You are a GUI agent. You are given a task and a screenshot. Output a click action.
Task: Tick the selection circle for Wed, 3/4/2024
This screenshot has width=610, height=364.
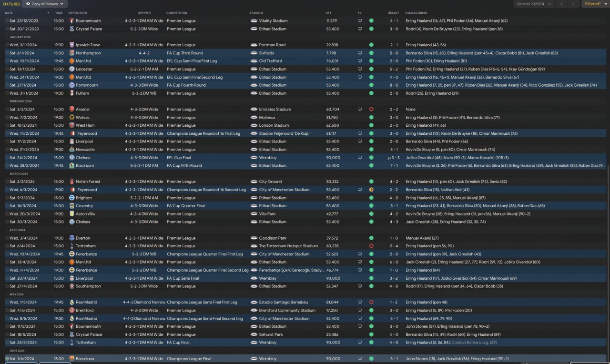(7, 238)
